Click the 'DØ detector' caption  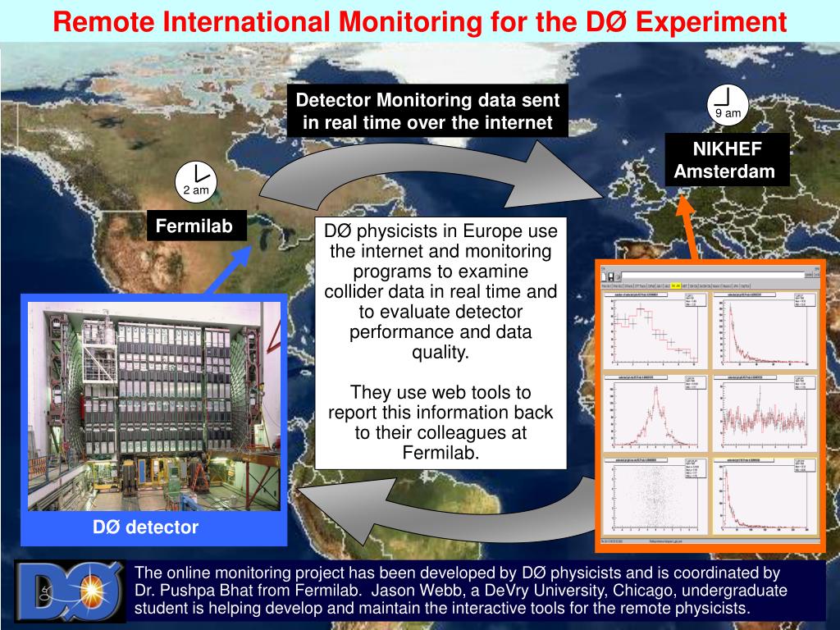pos(146,527)
